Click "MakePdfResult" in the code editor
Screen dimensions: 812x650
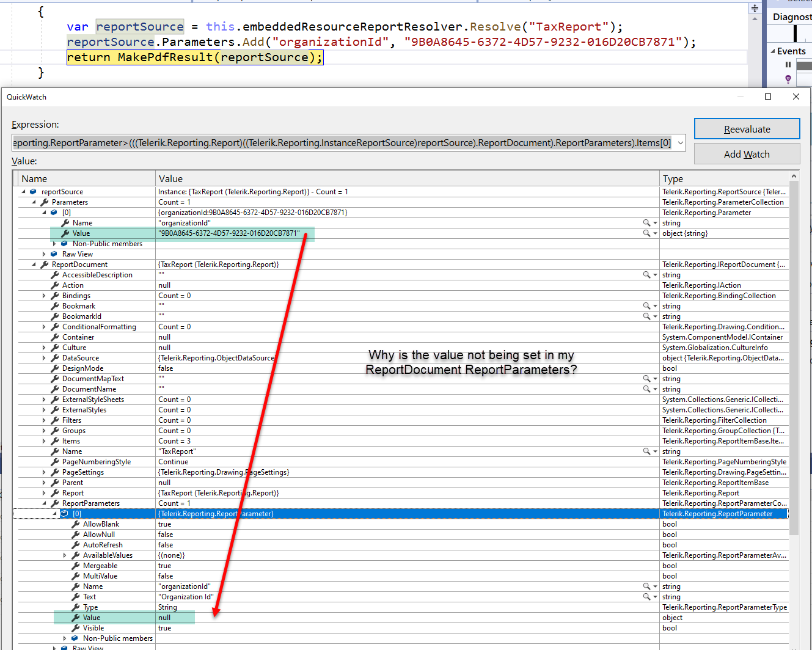tap(165, 57)
